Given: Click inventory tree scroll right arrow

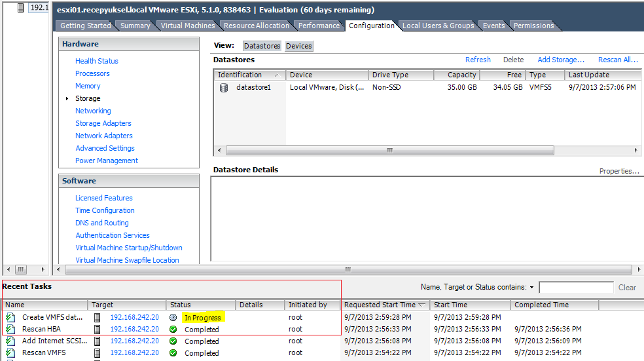Looking at the screenshot, I should click(43, 270).
